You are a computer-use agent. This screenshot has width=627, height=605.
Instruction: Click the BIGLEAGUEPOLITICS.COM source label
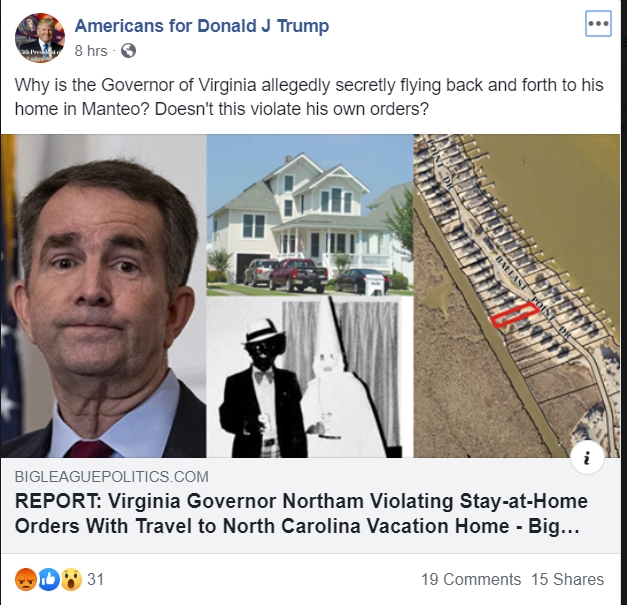pyautogui.click(x=112, y=477)
